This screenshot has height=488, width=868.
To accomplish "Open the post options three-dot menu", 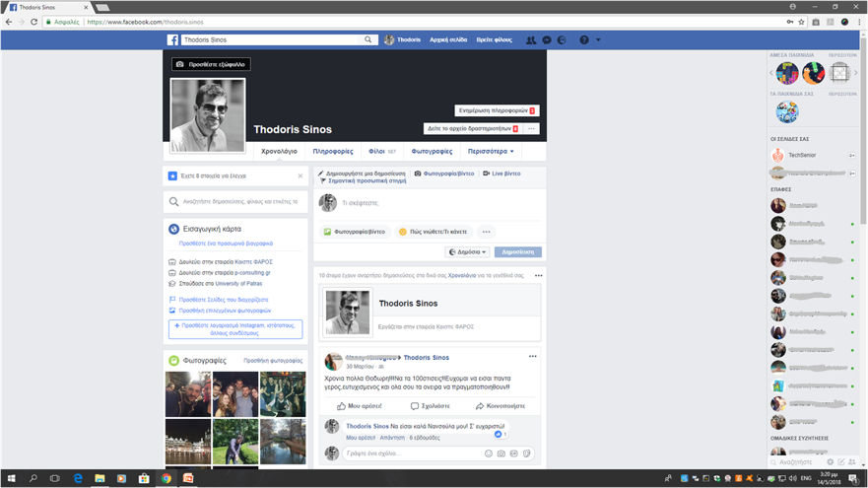I will (x=532, y=357).
